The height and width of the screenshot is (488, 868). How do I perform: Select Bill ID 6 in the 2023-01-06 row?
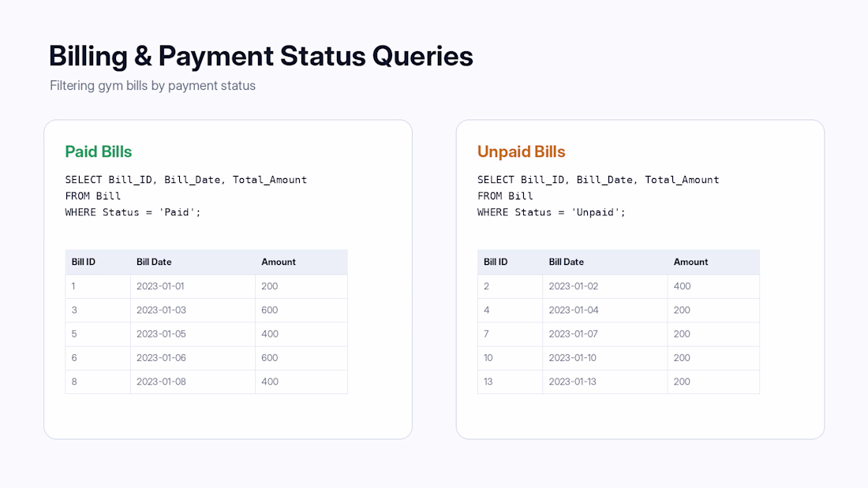pos(74,358)
